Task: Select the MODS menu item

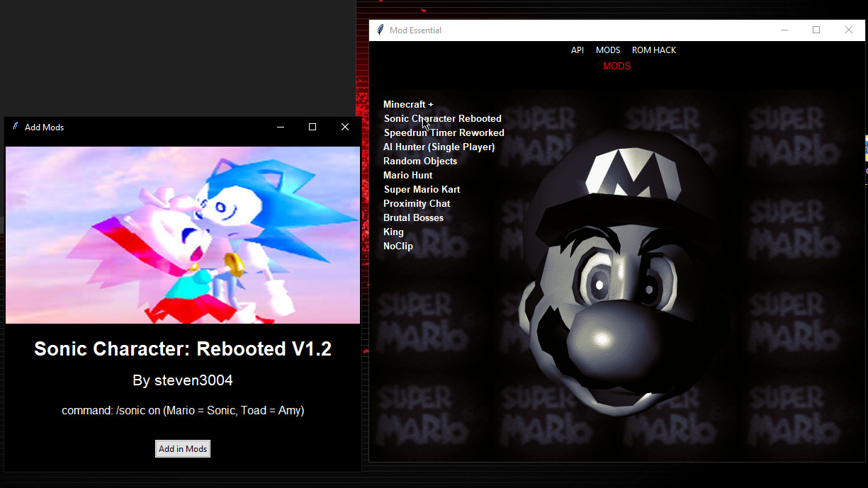Action: (x=607, y=50)
